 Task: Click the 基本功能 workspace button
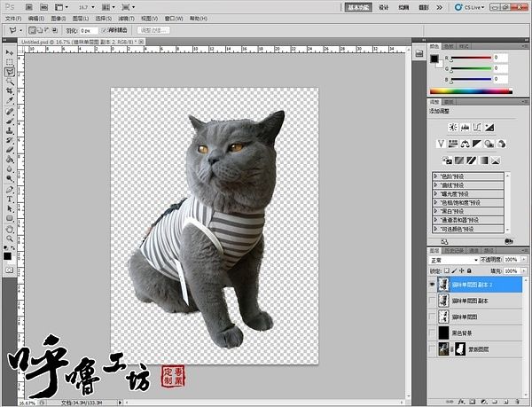358,6
